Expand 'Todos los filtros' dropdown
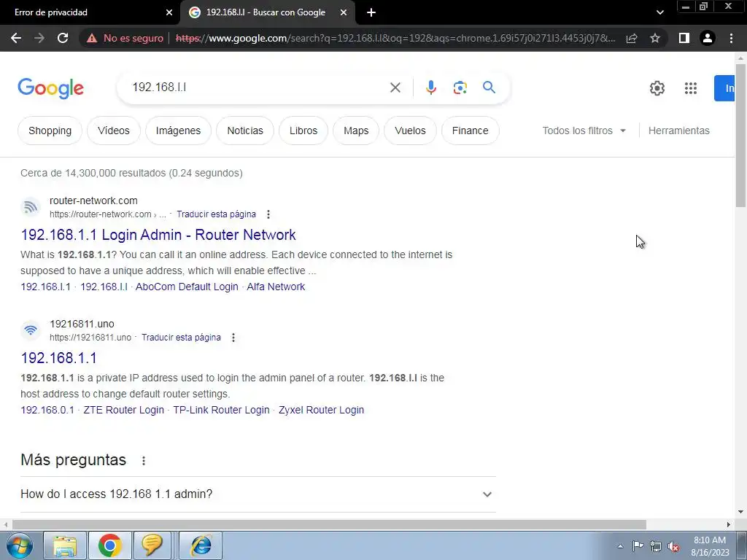The width and height of the screenshot is (747, 560). point(584,131)
